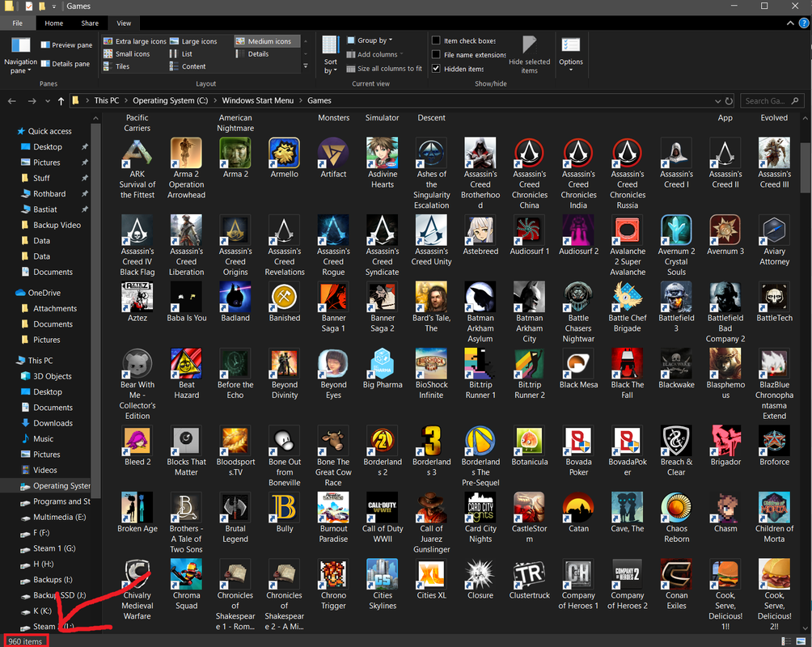This screenshot has height=647, width=812.
Task: Expand the layout gallery more arrow
Action: (x=306, y=66)
